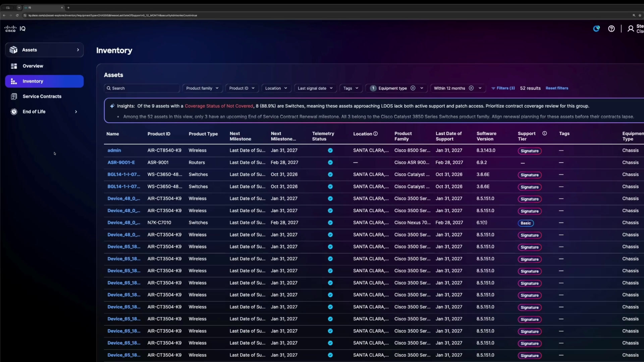Open the Filters (3) button
The width and height of the screenshot is (644, 362).
(503, 88)
